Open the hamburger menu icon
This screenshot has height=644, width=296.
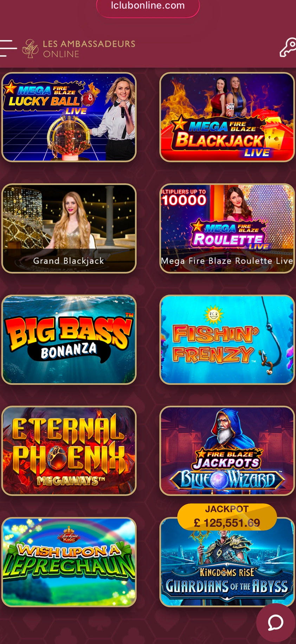point(8,48)
